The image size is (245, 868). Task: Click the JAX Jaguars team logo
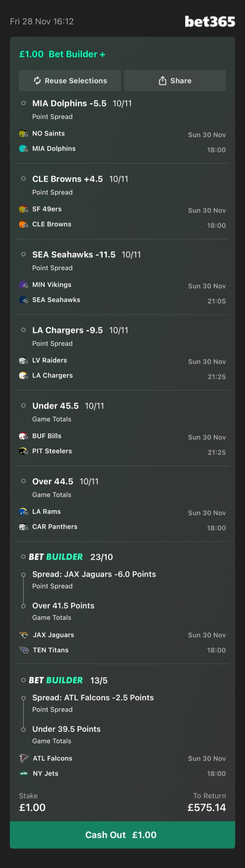pyautogui.click(x=24, y=635)
